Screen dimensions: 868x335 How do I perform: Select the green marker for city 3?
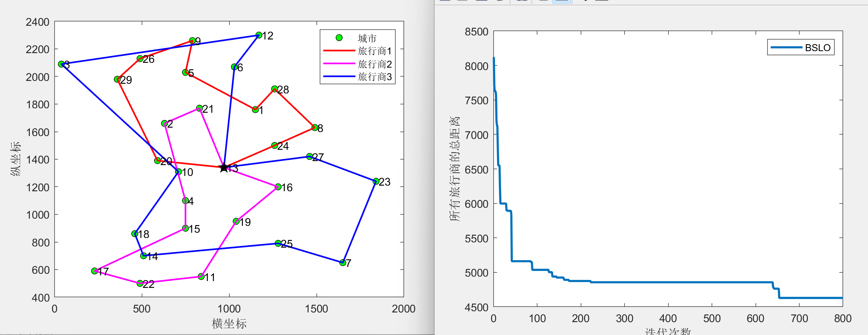click(61, 64)
